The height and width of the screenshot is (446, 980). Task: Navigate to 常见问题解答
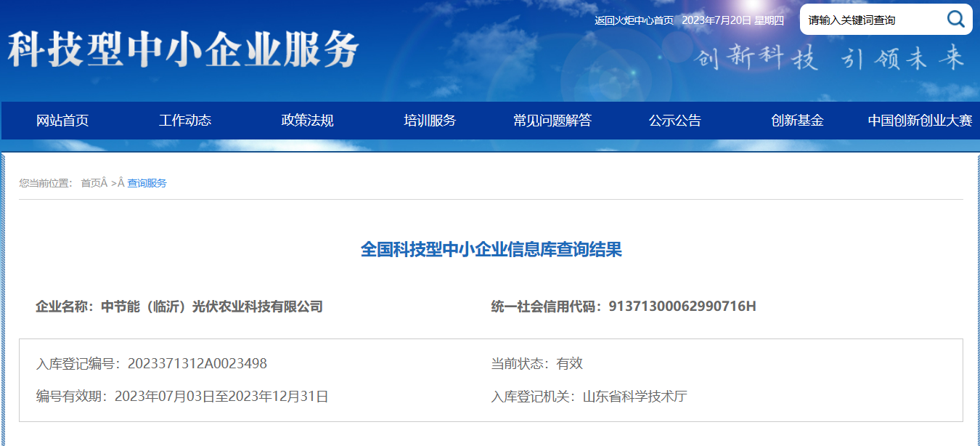click(x=552, y=121)
